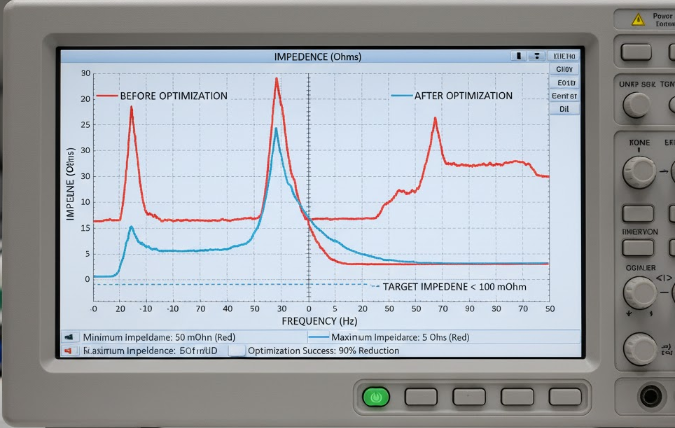The height and width of the screenshot is (428, 675).
Task: Click the red icon beside Maximum Impedance readout
Action: (68, 350)
